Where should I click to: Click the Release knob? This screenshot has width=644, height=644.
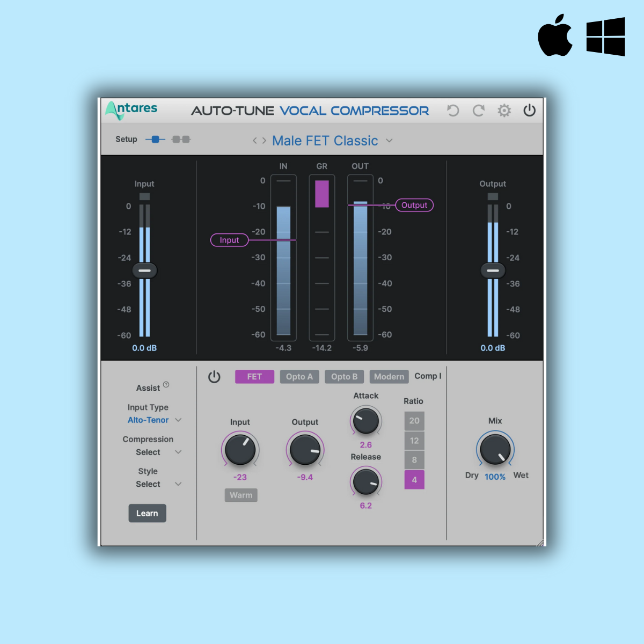[366, 481]
